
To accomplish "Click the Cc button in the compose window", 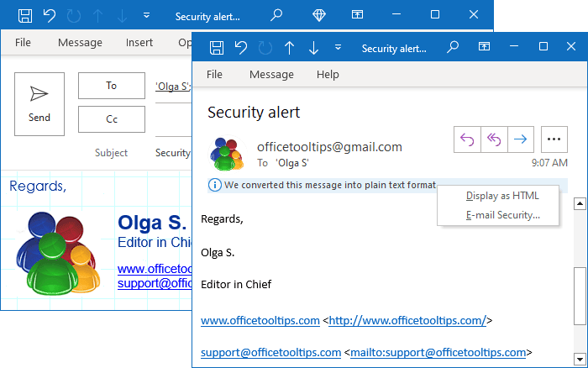I will (112, 119).
